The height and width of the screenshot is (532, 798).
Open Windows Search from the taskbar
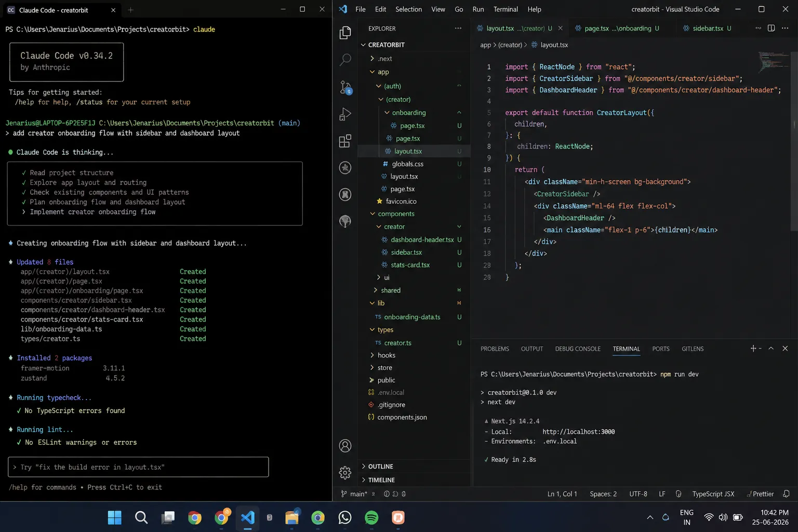pyautogui.click(x=141, y=517)
